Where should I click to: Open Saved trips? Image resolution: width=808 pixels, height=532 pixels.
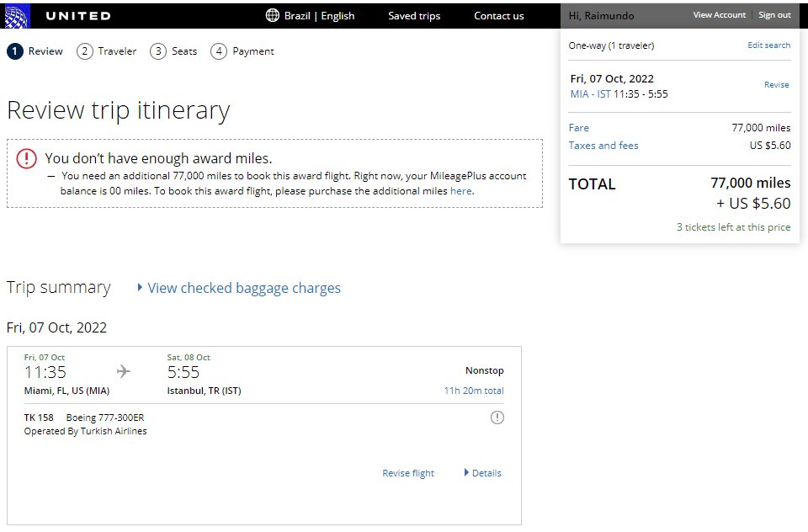pyautogui.click(x=414, y=16)
